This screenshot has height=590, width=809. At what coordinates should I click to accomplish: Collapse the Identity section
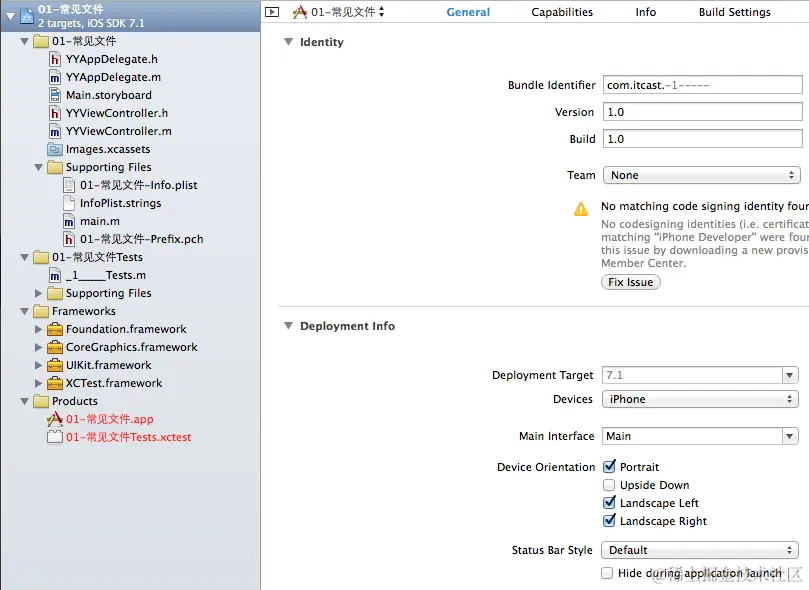[x=288, y=42]
